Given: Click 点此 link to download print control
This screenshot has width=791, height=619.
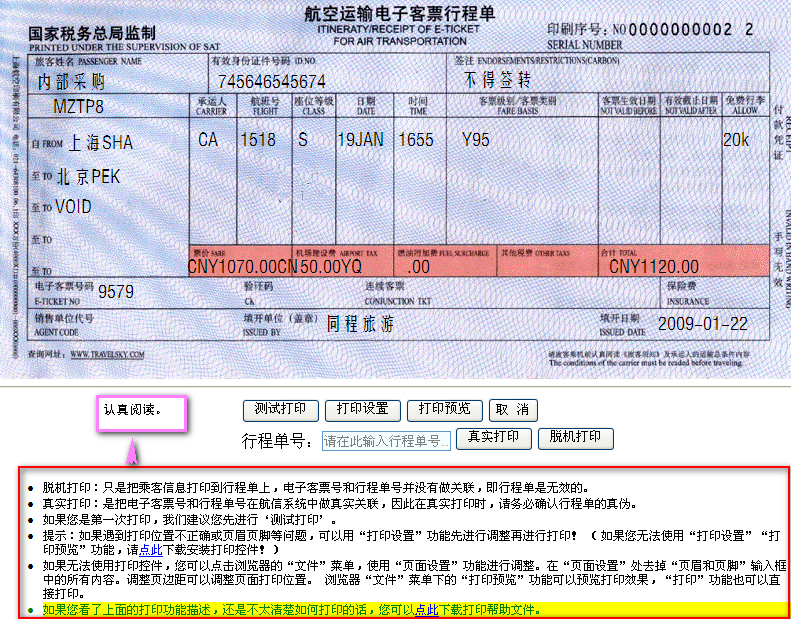Looking at the screenshot, I should pos(150,550).
